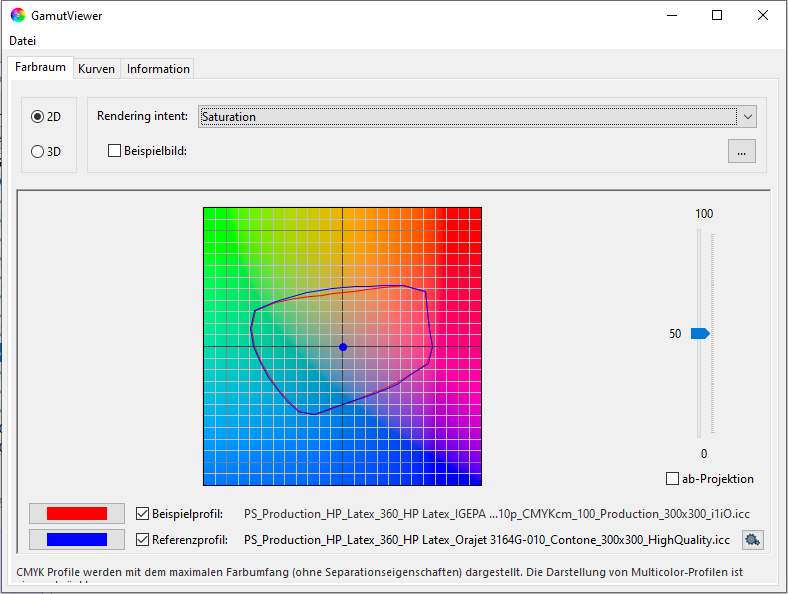Enable the Beispielbild checkbox

click(x=115, y=151)
